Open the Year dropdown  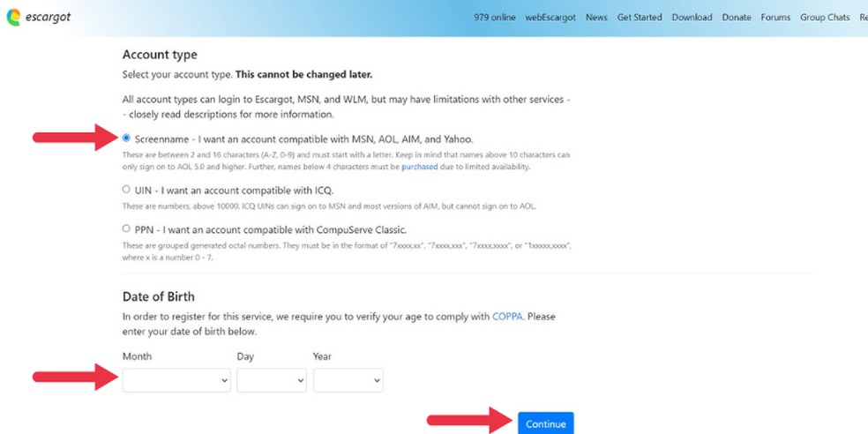[348, 380]
